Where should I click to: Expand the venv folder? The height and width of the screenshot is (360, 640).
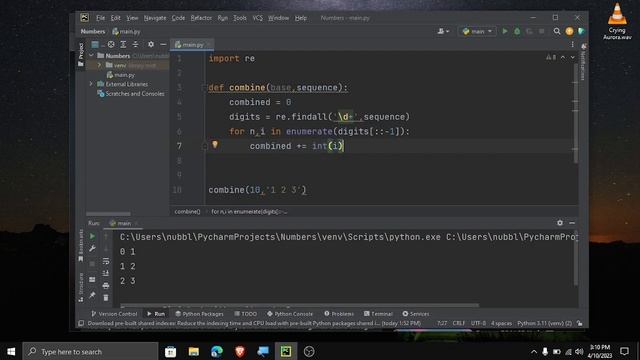(99, 65)
